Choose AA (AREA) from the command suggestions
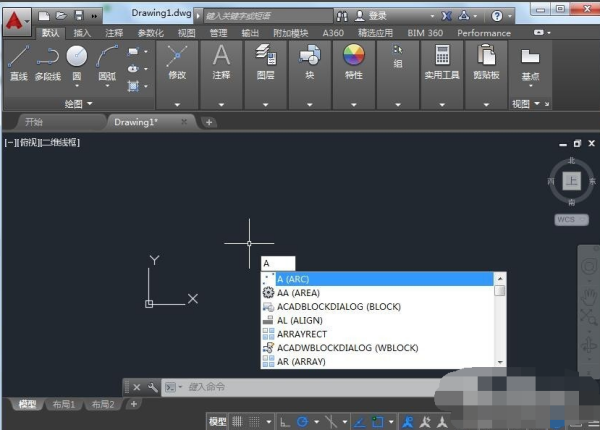The height and width of the screenshot is (430, 600). 297,293
